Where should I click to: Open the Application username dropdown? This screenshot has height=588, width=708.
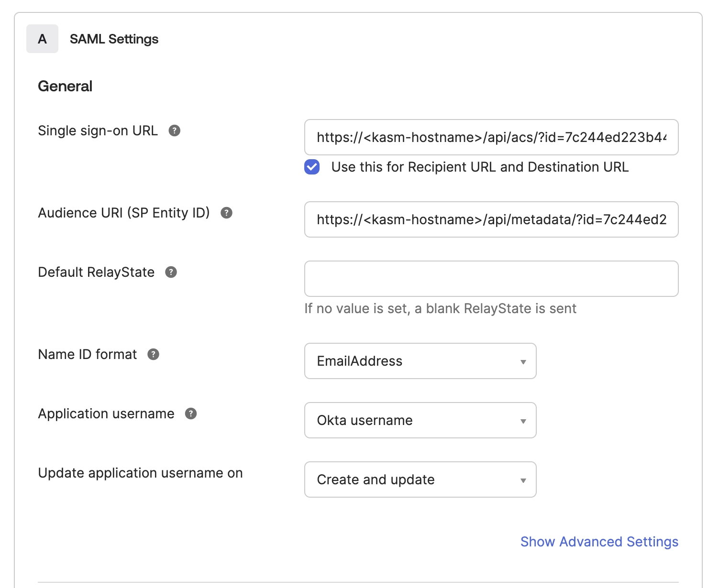pos(420,421)
